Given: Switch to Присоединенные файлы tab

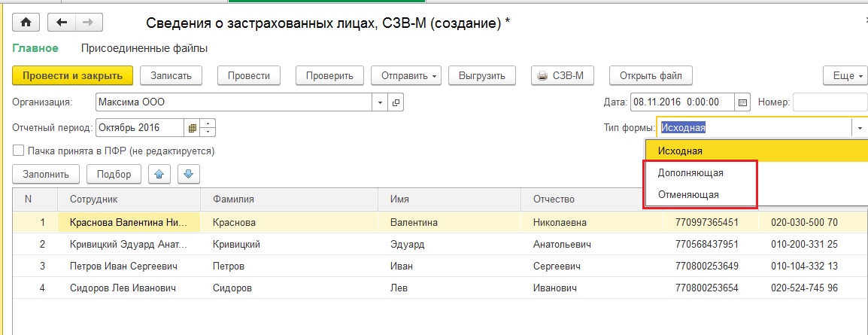Looking at the screenshot, I should tap(144, 48).
